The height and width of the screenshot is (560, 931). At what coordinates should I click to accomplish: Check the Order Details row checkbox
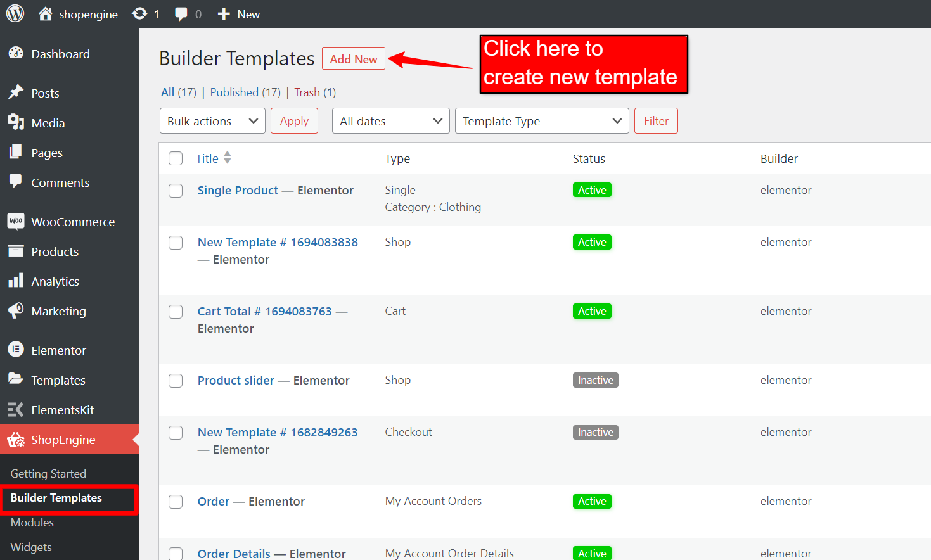tap(176, 554)
